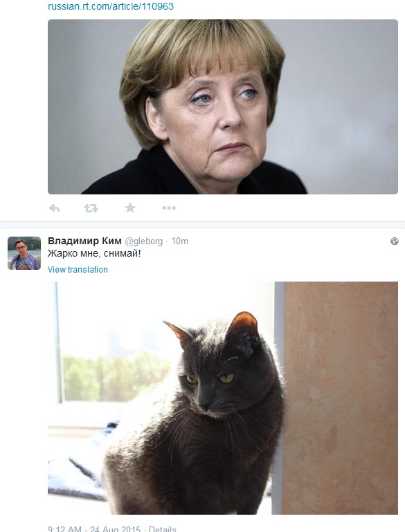Click the display name Владимир Ким
405x532 pixels.
[84, 241]
